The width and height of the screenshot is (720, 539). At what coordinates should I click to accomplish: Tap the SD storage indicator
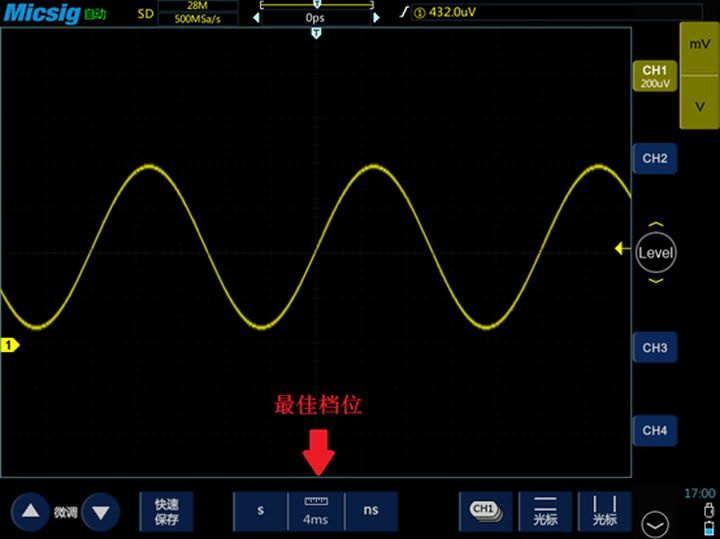point(146,14)
